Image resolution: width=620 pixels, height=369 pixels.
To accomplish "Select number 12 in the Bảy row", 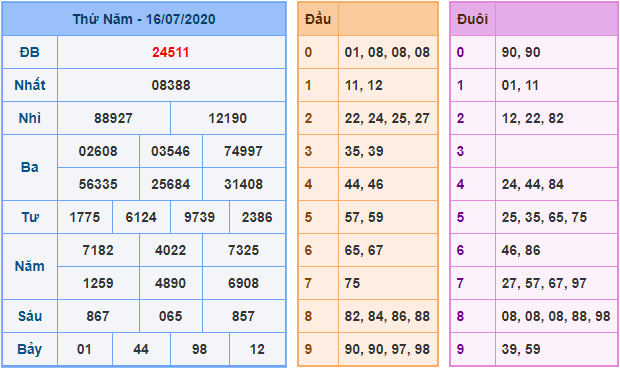I will click(257, 349).
